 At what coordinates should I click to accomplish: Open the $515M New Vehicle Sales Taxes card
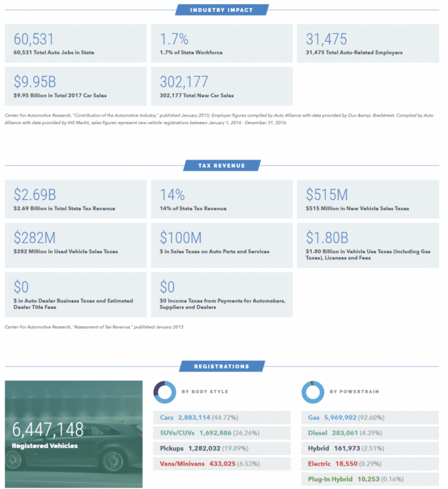[x=368, y=199]
